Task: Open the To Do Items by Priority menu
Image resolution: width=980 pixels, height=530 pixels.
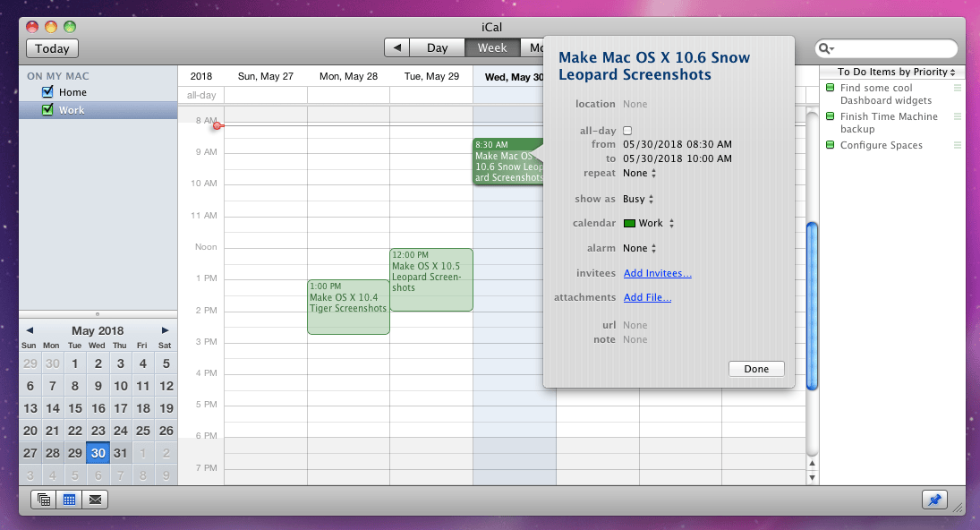Action: click(x=896, y=72)
